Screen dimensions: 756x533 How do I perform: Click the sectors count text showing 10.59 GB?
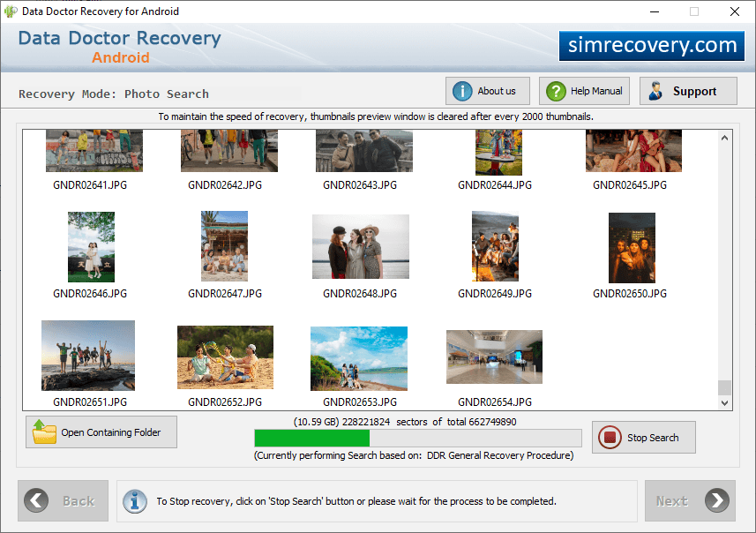pos(405,422)
